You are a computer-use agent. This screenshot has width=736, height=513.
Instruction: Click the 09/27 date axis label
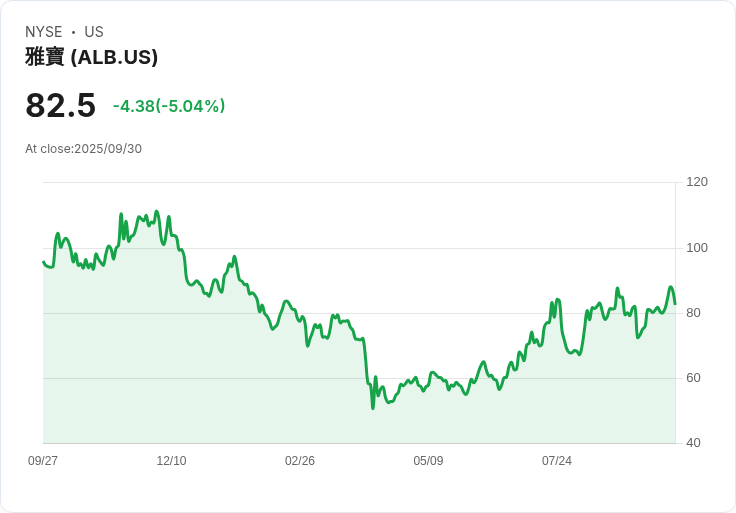(43, 461)
